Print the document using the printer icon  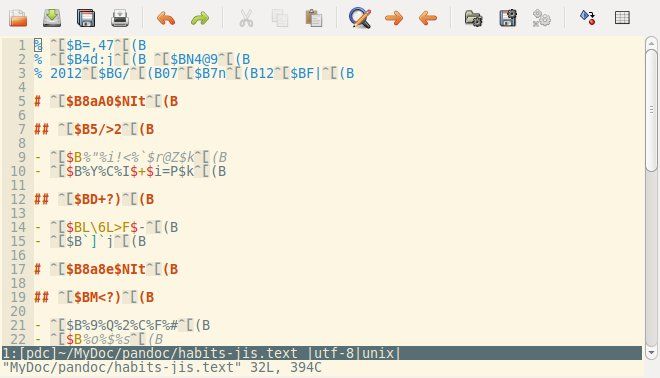120,18
